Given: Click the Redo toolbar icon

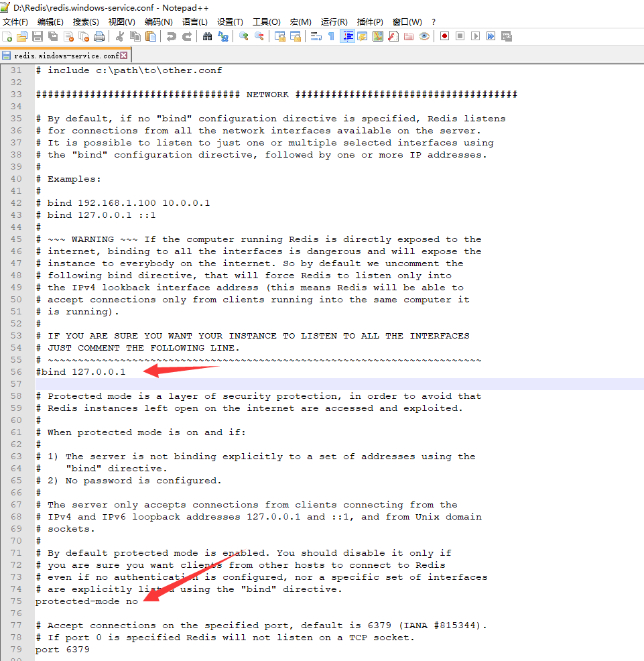Looking at the screenshot, I should (187, 37).
